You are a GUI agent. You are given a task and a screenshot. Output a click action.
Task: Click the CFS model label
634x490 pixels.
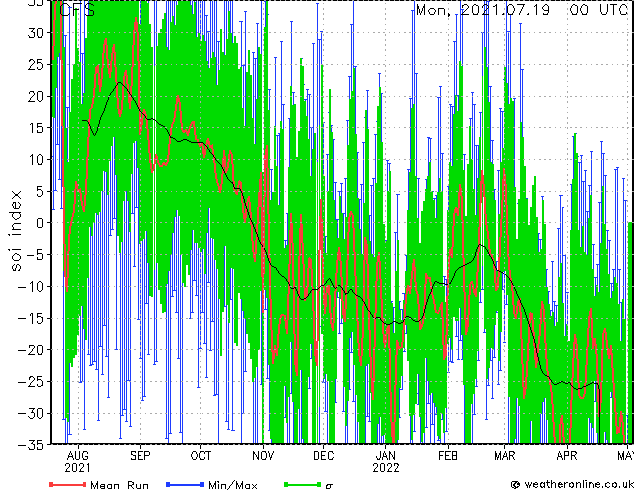(77, 10)
